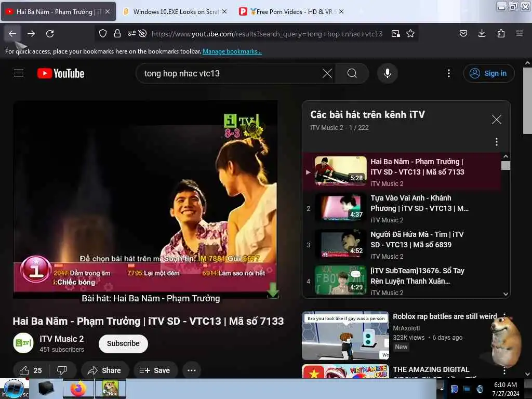View site security via the padlock icon

tap(117, 33)
